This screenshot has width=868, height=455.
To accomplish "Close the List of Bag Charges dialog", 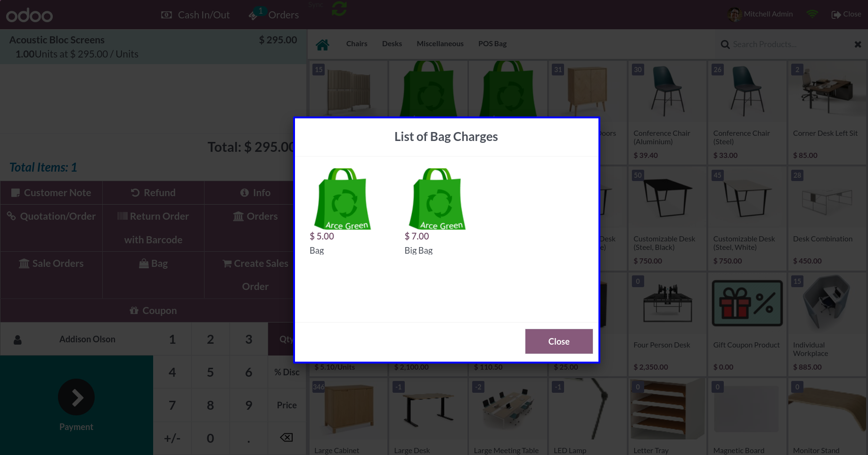I will (x=559, y=341).
